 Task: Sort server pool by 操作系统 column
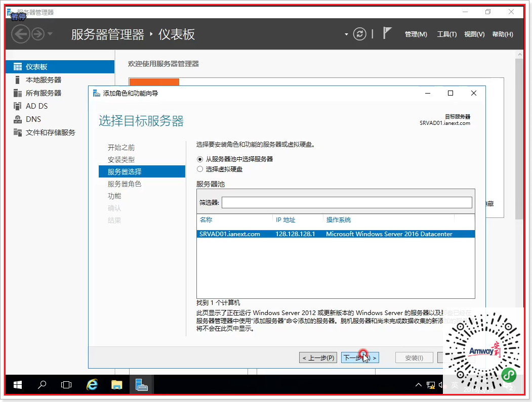click(x=338, y=219)
